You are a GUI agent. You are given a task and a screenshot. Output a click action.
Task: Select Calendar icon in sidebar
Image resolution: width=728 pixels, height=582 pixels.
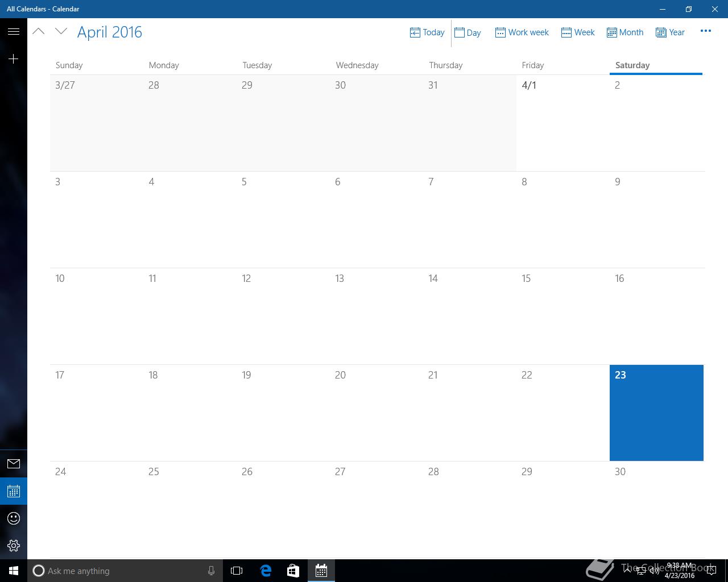14,491
